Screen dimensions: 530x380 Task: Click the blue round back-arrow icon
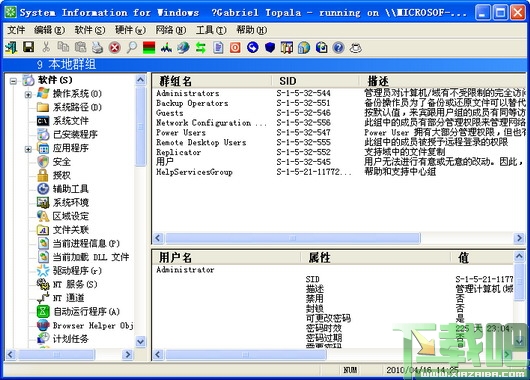click(252, 48)
